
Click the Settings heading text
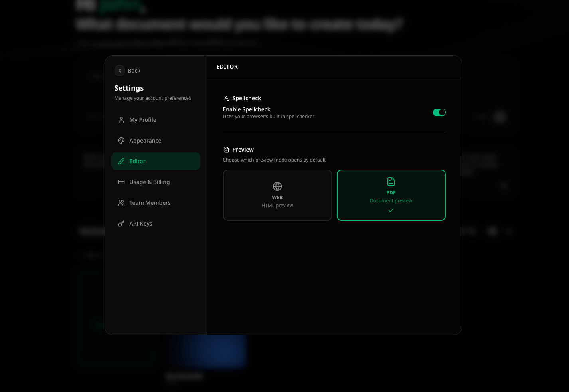(129, 88)
